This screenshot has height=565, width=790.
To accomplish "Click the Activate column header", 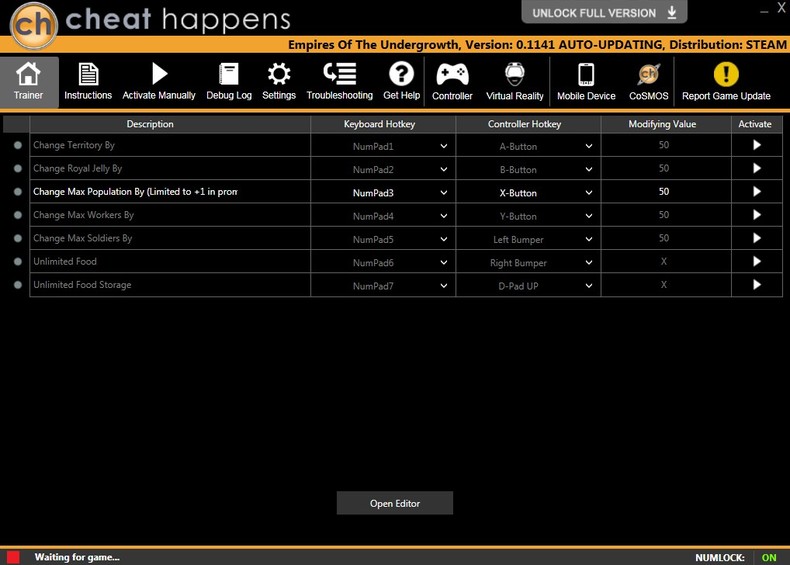I will 757,124.
